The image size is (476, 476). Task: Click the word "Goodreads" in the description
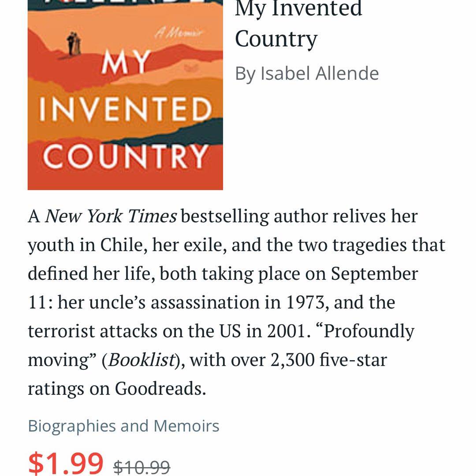pos(160,389)
